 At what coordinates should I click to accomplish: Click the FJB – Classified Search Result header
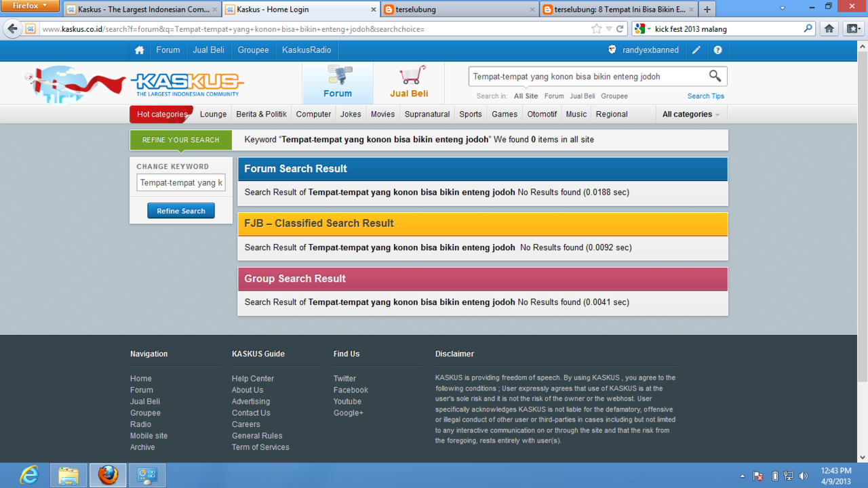click(x=482, y=224)
